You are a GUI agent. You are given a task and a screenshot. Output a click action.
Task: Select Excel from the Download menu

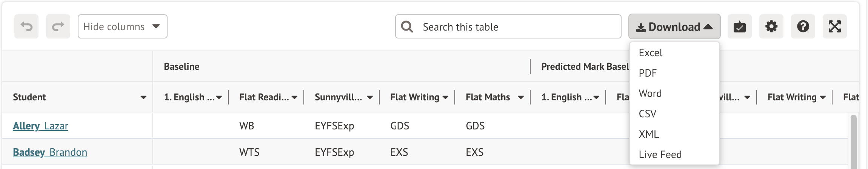(x=651, y=53)
